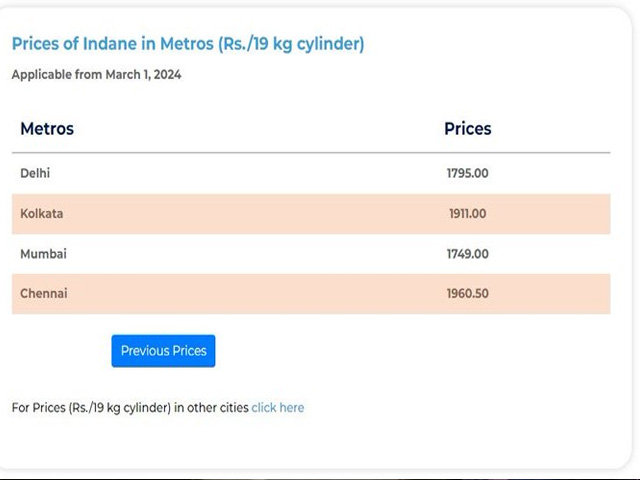Click the Mumbai price 1749.00
This screenshot has width=640, height=480.
coord(467,254)
